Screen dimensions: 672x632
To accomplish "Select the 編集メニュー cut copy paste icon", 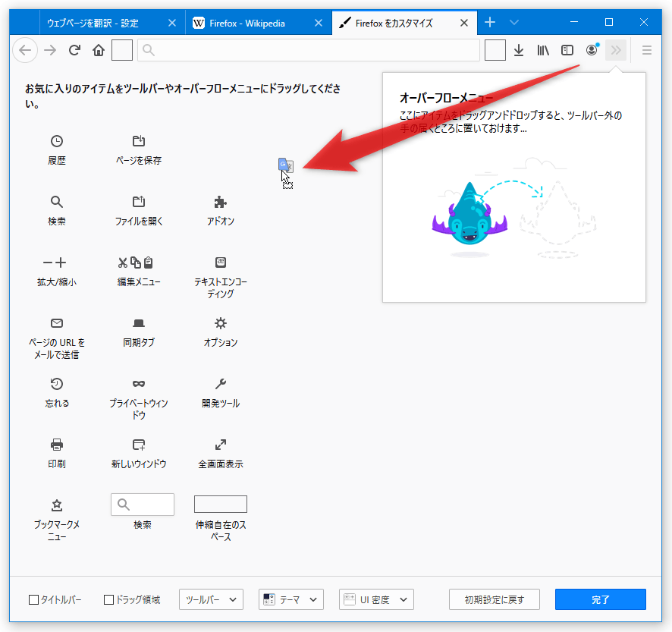I will 136,263.
